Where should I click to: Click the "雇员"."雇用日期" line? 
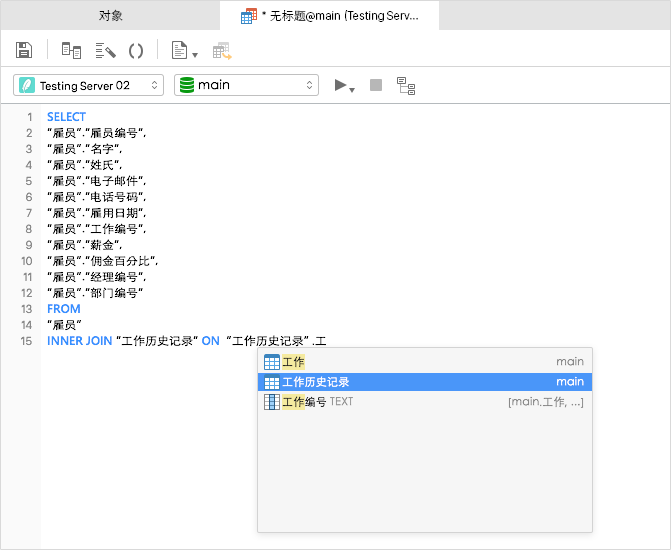97,213
